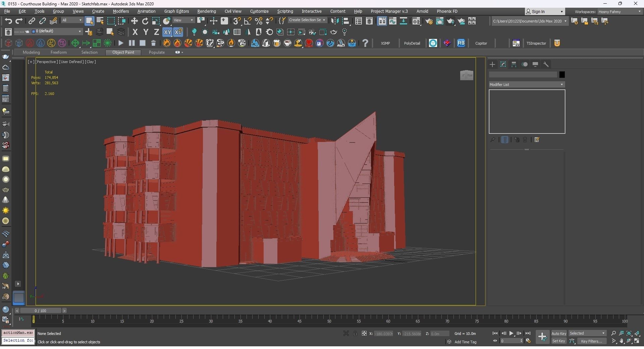Activate the Select Object tool

pos(89,21)
